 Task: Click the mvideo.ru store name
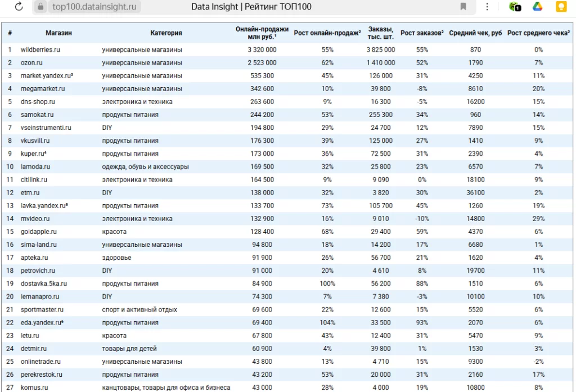click(35, 219)
